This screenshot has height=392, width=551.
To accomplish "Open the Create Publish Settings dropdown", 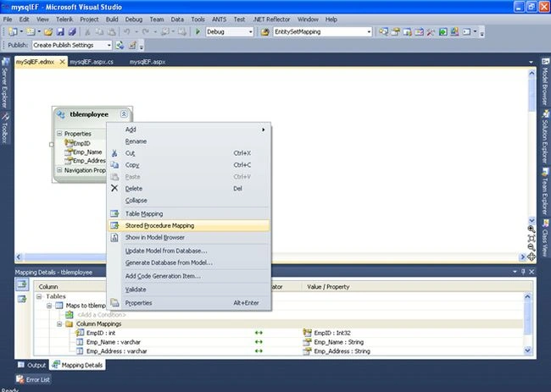I will [72, 45].
